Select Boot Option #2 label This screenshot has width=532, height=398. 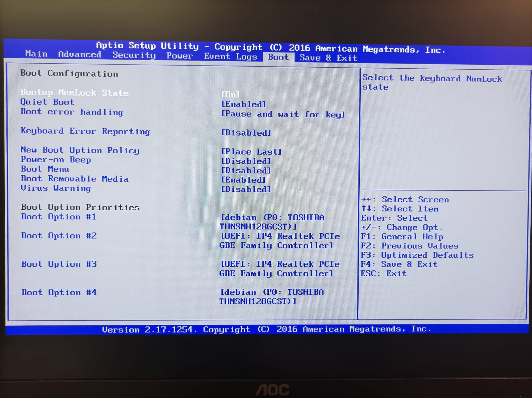(59, 235)
